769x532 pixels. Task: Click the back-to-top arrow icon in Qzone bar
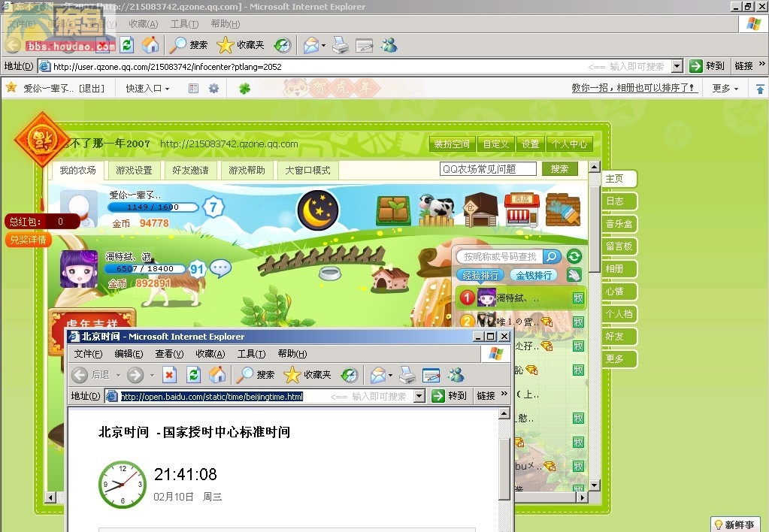click(760, 89)
